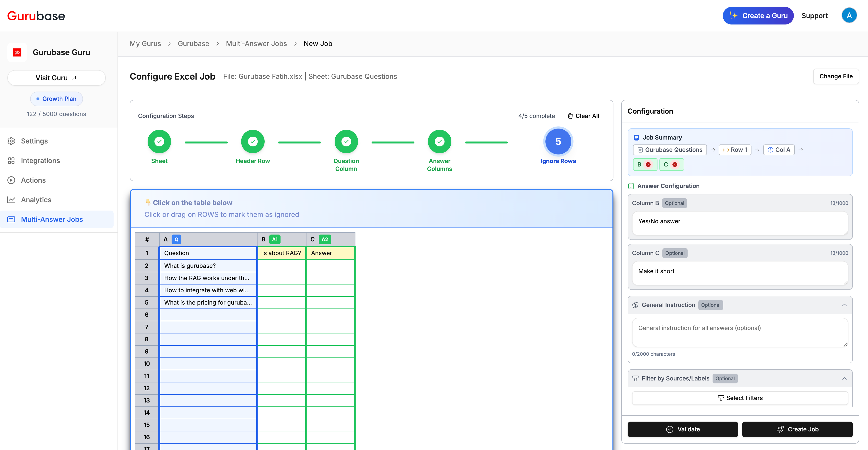Go to the Sheet step circle
This screenshot has width=868, height=450.
159,142
